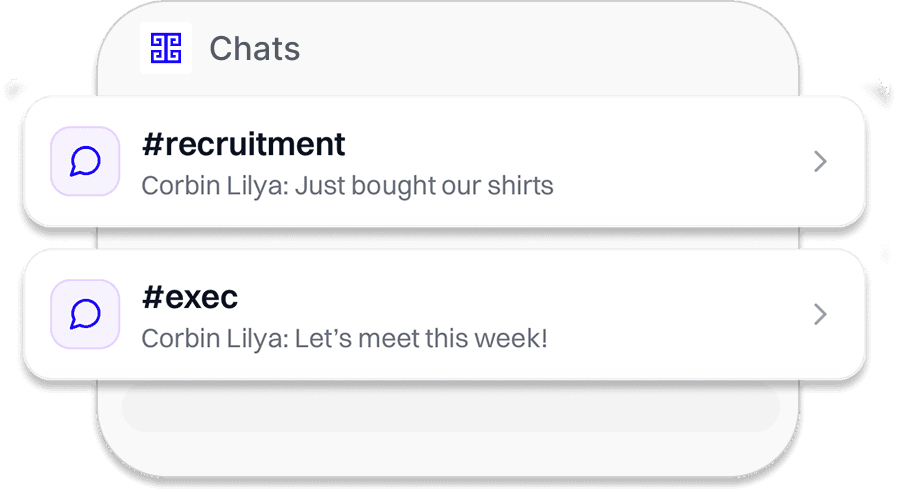Click the panel gap between #recruitment and #exec cards
This screenshot has height=492, width=897.
click(x=450, y=238)
